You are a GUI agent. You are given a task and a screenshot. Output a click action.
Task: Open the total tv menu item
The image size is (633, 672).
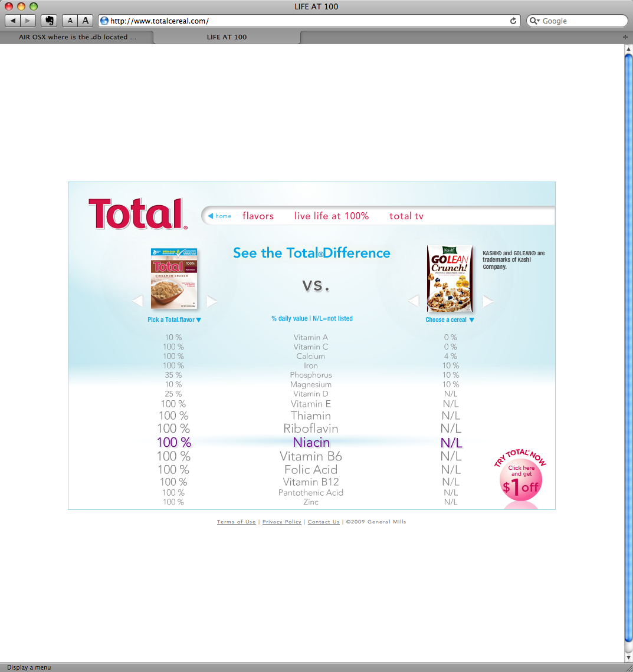tap(406, 216)
